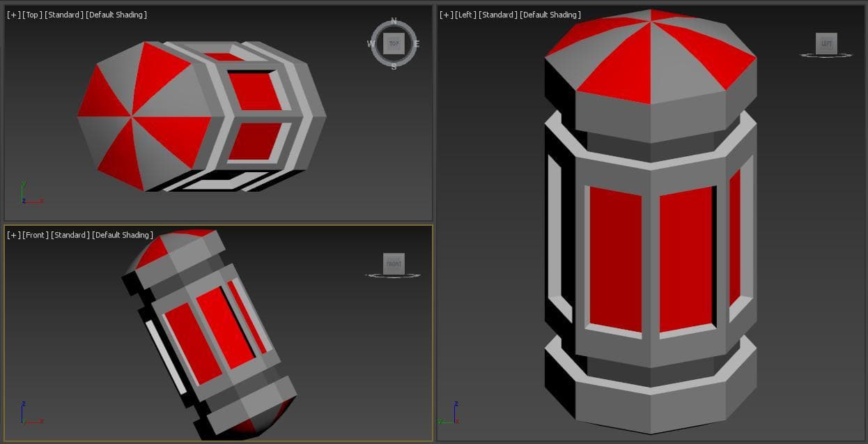
Task: Open [Default Shading] menu in Left viewport
Action: pos(551,15)
